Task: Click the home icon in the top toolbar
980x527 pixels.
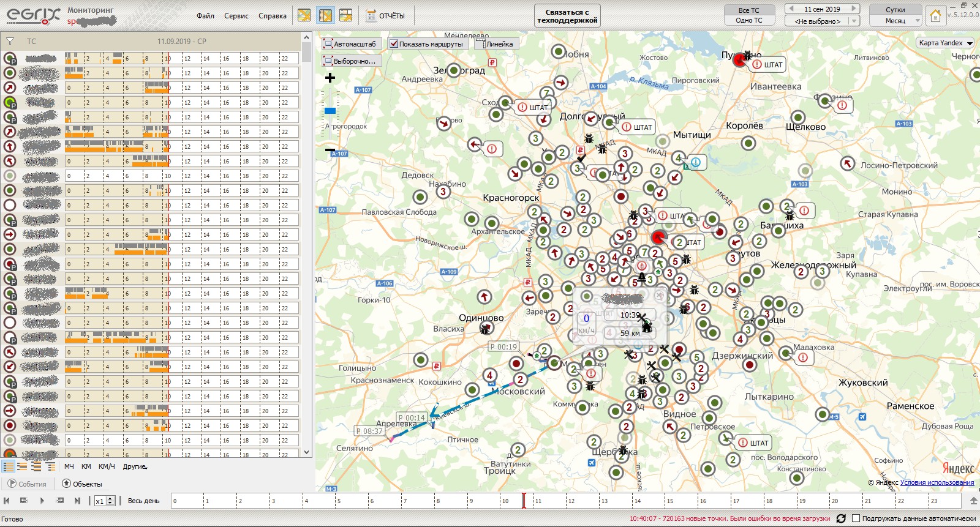Action: point(935,16)
